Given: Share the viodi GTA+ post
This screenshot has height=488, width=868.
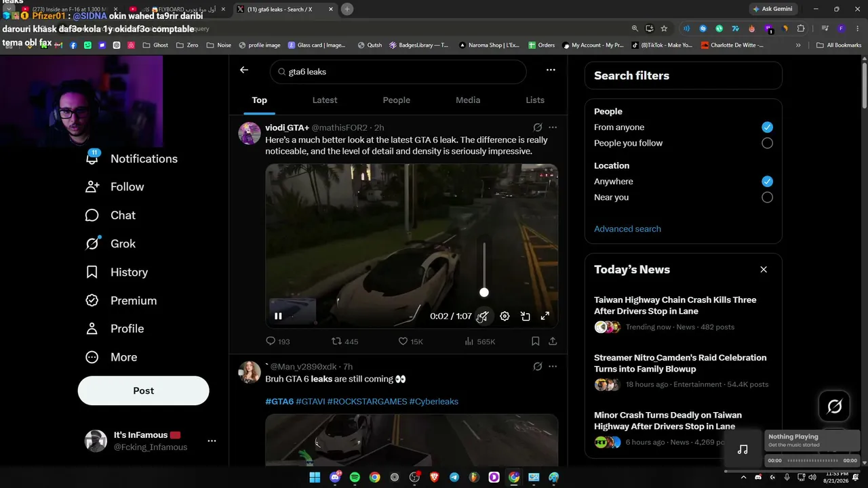Looking at the screenshot, I should pyautogui.click(x=553, y=342).
